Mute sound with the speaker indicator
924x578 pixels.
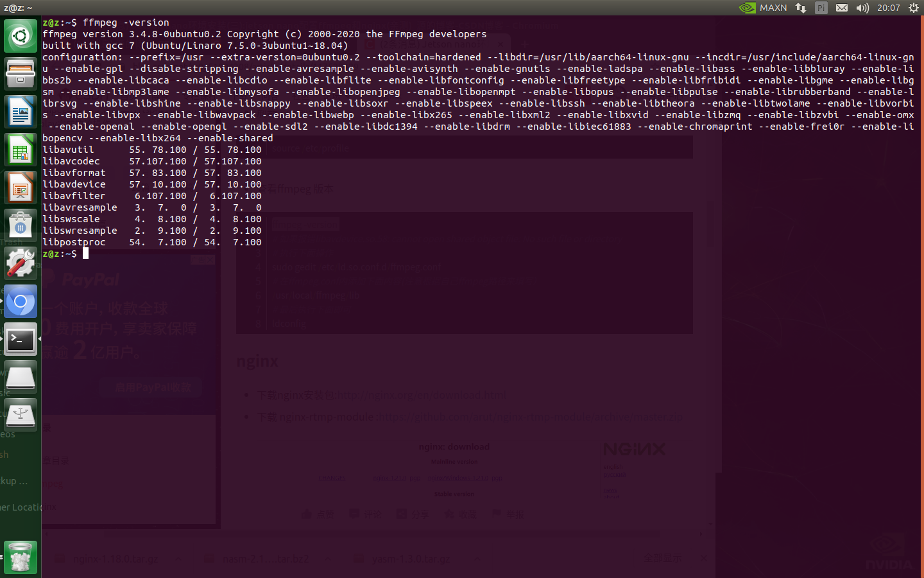tap(862, 7)
